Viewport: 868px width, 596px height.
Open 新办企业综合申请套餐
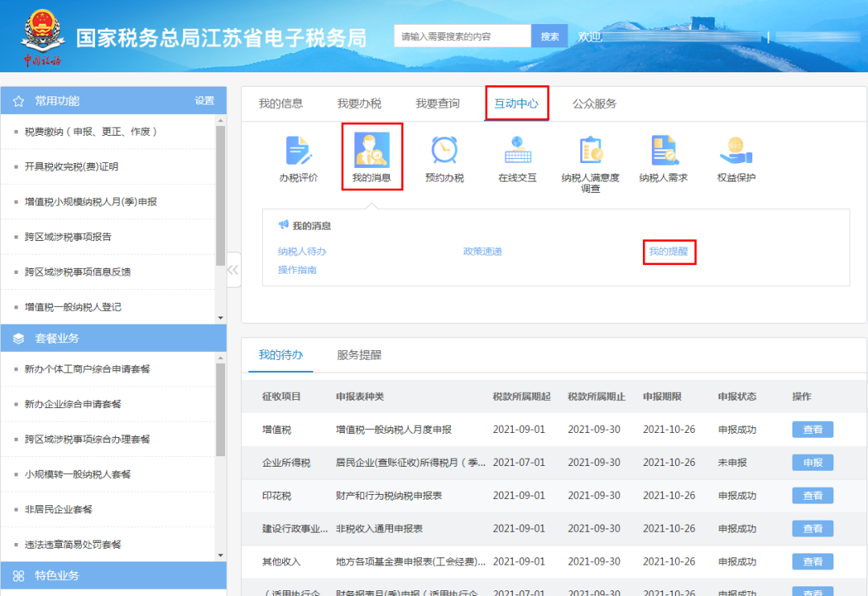73,404
